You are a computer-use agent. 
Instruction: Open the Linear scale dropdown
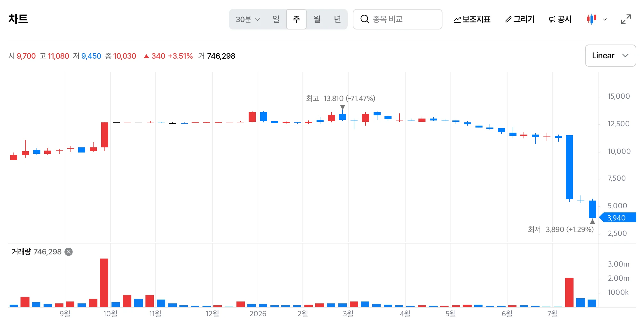(610, 56)
